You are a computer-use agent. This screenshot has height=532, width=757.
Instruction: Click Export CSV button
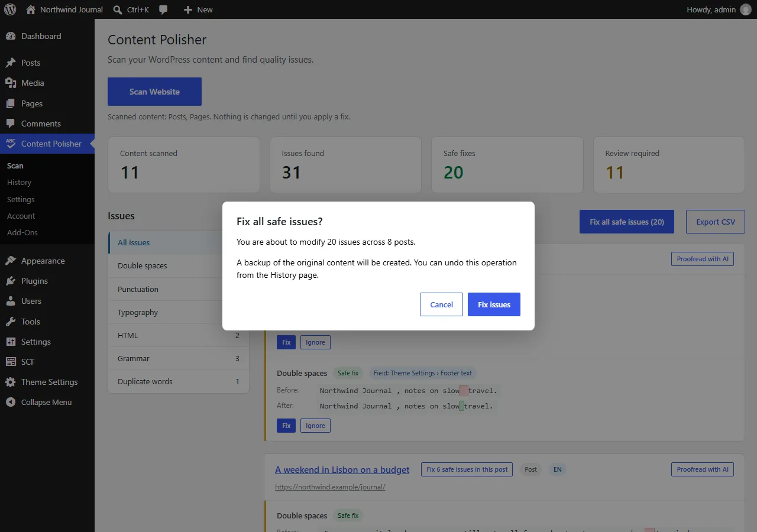tap(716, 222)
